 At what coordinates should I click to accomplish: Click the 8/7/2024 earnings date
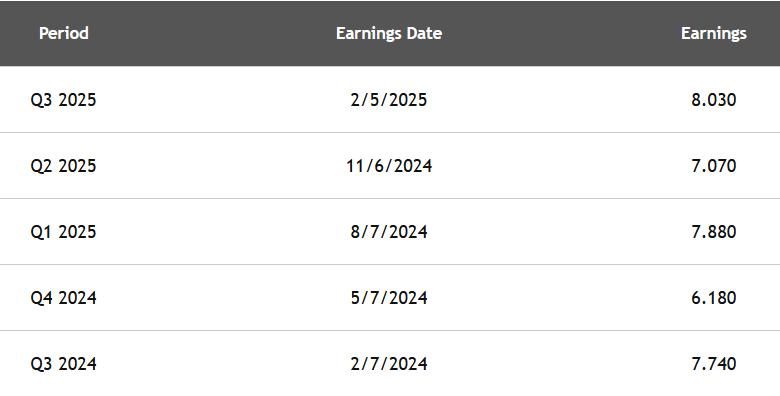pyautogui.click(x=389, y=232)
